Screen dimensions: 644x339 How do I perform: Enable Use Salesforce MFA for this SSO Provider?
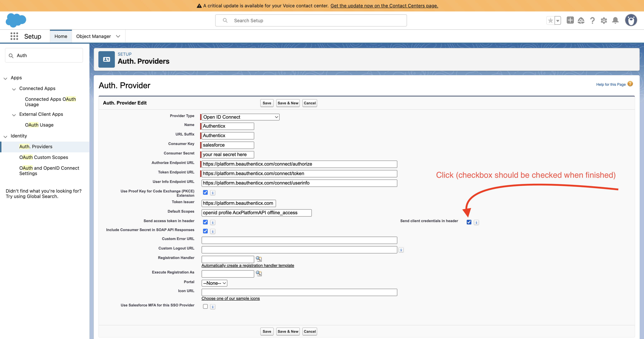coord(205,306)
